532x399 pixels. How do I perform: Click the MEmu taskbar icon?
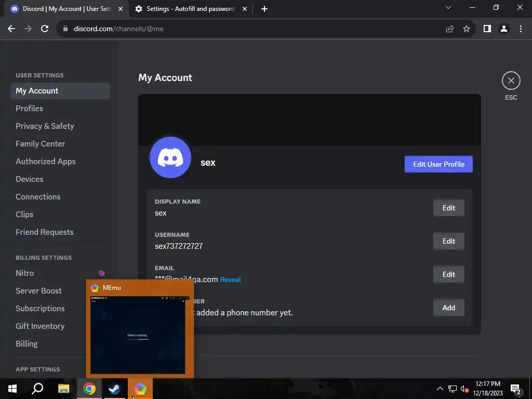[x=140, y=389]
